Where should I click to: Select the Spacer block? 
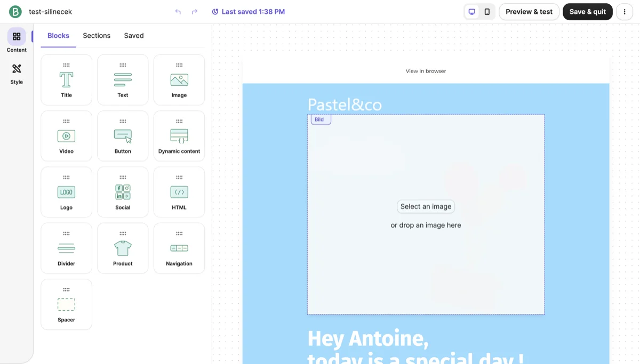66,305
